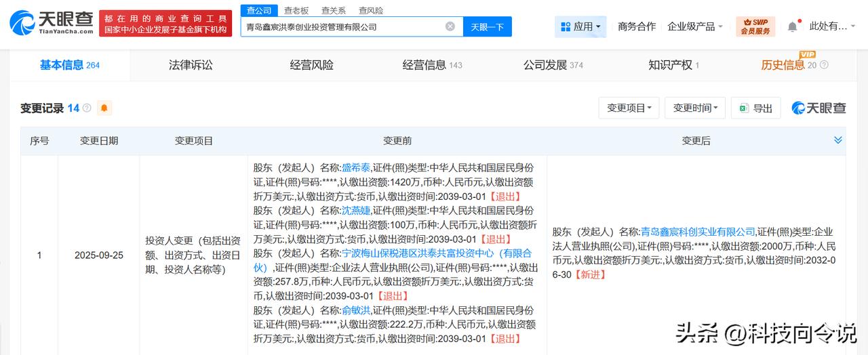868x355 pixels.
Task: Switch to the 查风险 search tab
Action: point(371,10)
